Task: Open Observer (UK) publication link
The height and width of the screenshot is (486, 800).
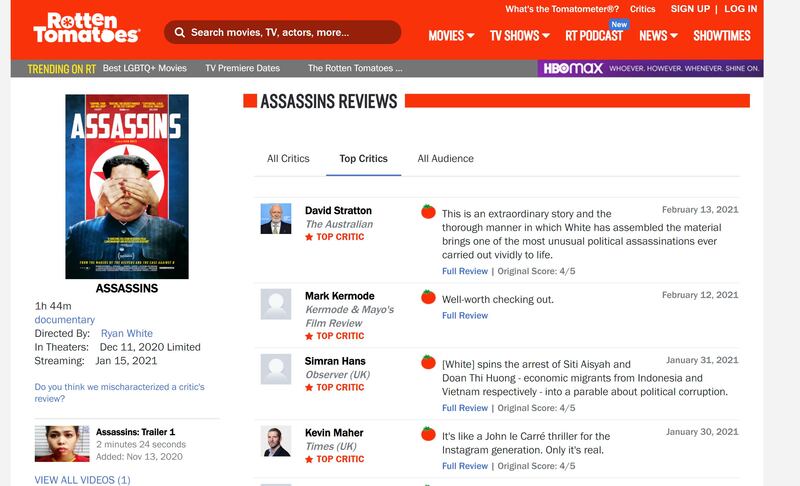Action: coord(338,375)
